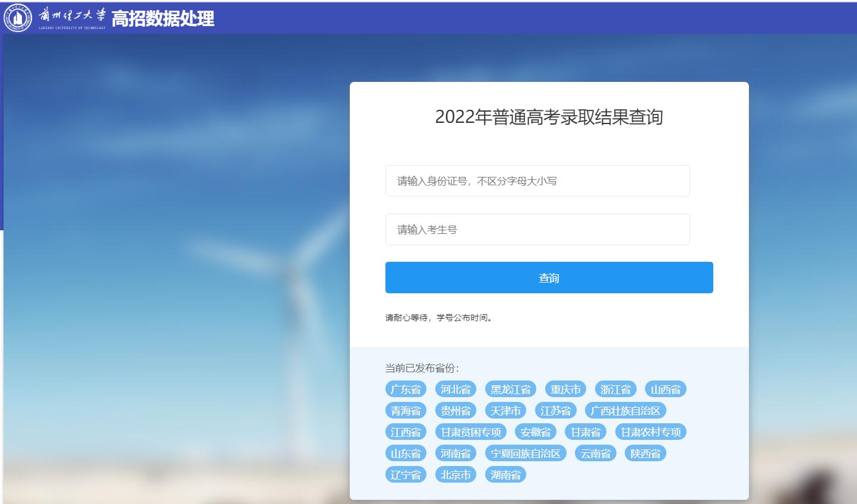
Task: Select the 河北省 province tag
Action: point(456,389)
